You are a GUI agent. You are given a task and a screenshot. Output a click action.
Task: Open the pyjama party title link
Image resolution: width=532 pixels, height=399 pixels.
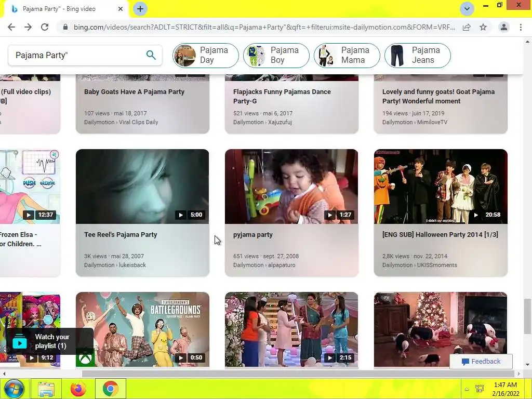pos(253,234)
